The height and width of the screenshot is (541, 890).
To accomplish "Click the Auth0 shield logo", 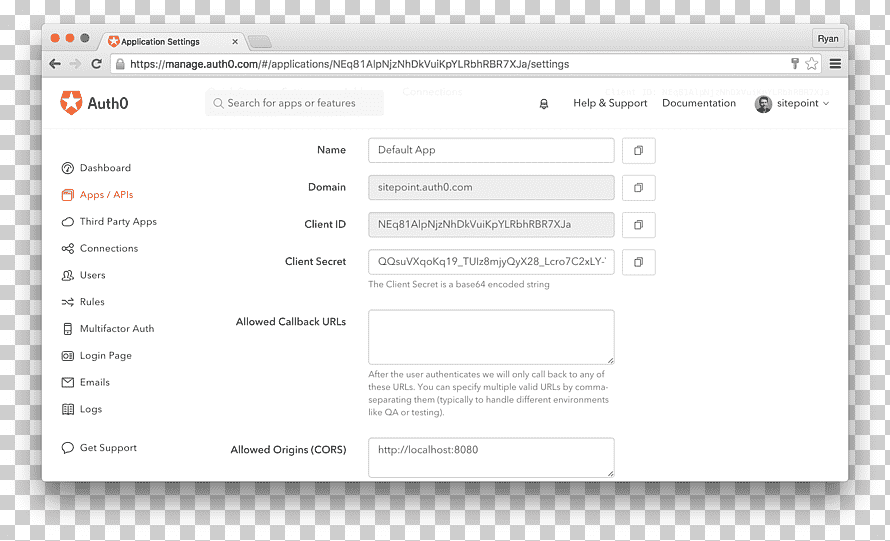I will pyautogui.click(x=72, y=102).
